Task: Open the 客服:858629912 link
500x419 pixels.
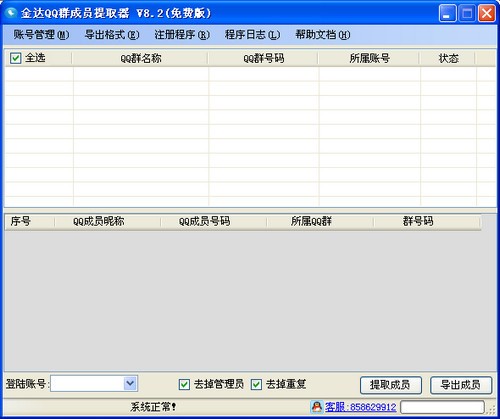Action: pos(361,407)
